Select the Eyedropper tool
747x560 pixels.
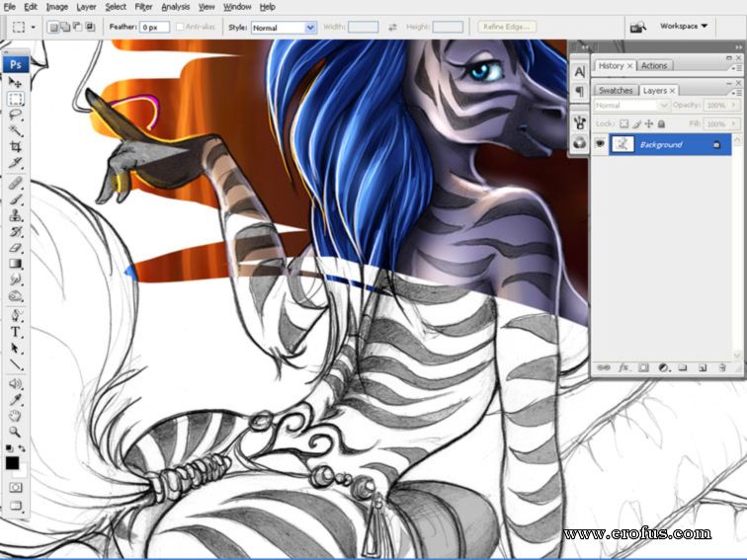point(15,400)
